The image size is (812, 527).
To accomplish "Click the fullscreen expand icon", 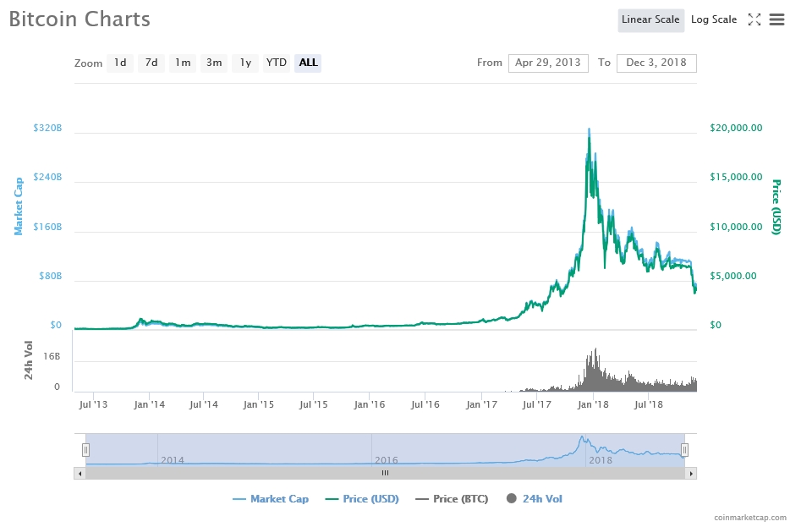I will pos(755,19).
